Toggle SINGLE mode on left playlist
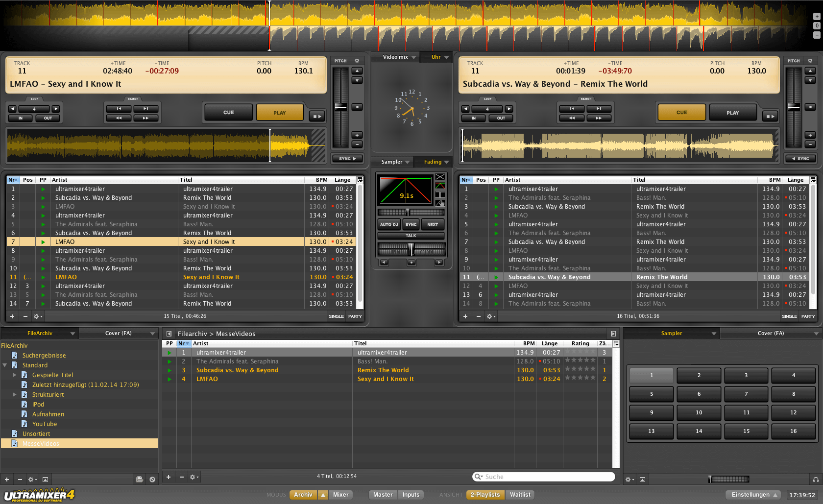The image size is (823, 504). (x=336, y=316)
